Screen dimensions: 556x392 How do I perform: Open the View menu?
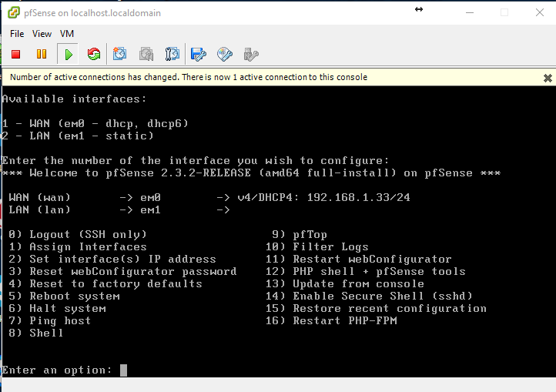(42, 34)
